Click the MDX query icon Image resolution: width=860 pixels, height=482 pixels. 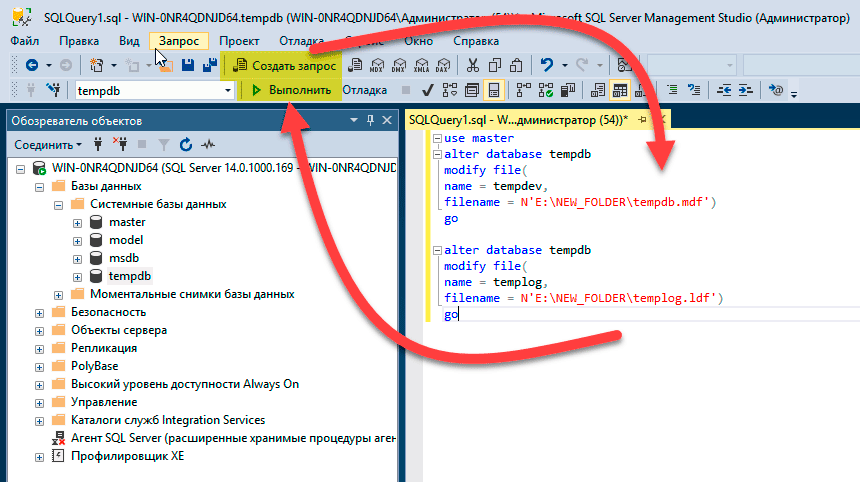377,65
